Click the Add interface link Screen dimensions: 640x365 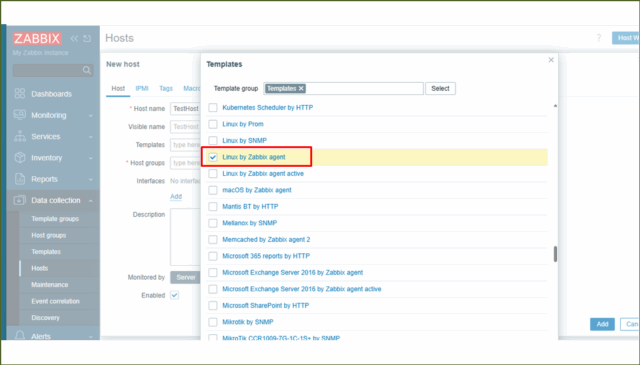click(x=176, y=196)
